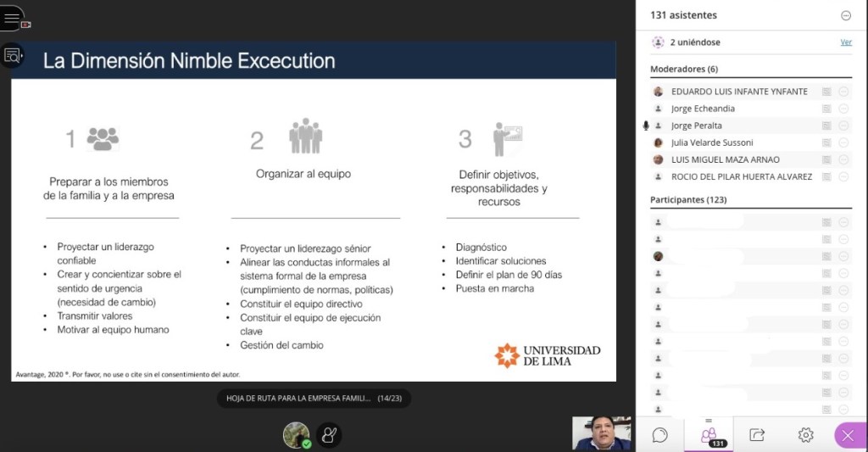Open the chat panel tab
Screen dimensions: 868x452
coord(659,435)
